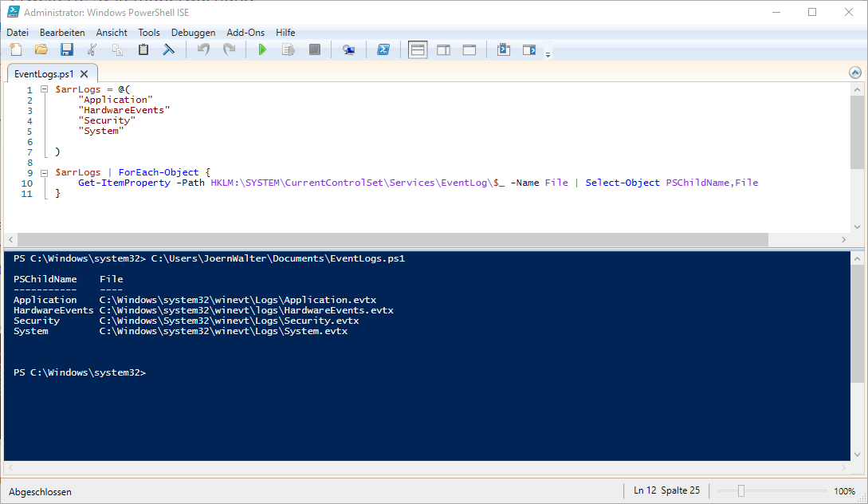
Task: Click the New Script icon in toolbar
Action: pos(15,49)
